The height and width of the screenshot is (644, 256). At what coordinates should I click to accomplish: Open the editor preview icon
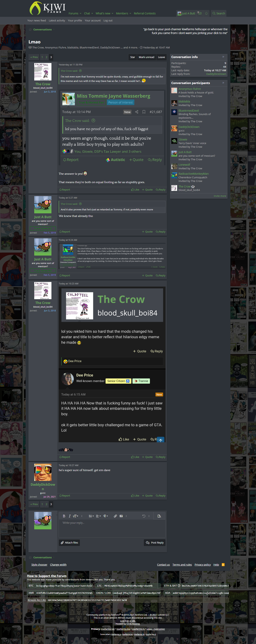point(159,516)
